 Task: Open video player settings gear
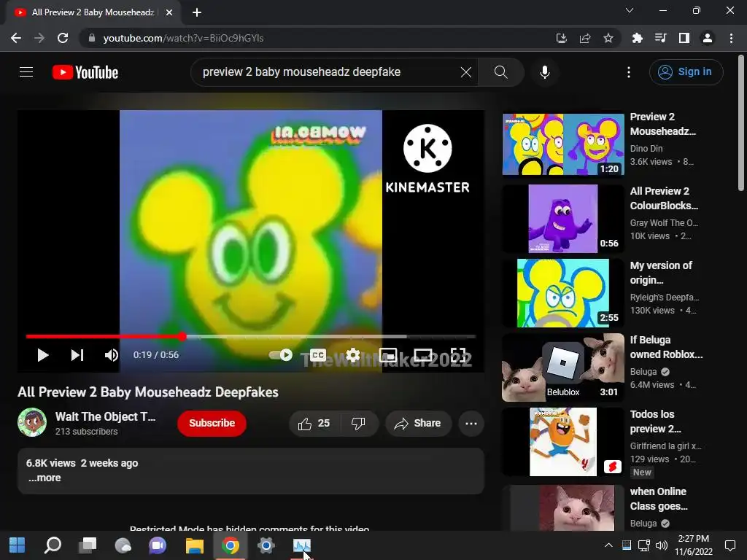click(x=353, y=355)
